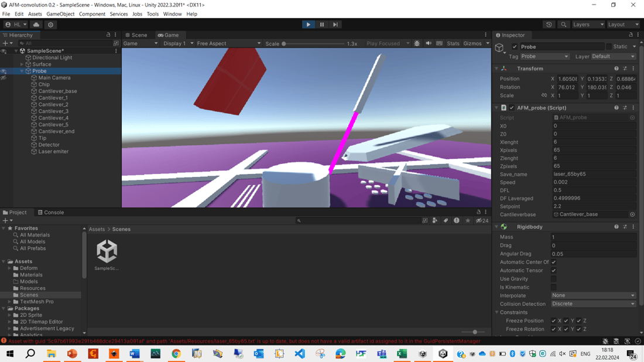The width and height of the screenshot is (644, 362).
Task: Click the plus button in Project panel
Action: pos(5,221)
